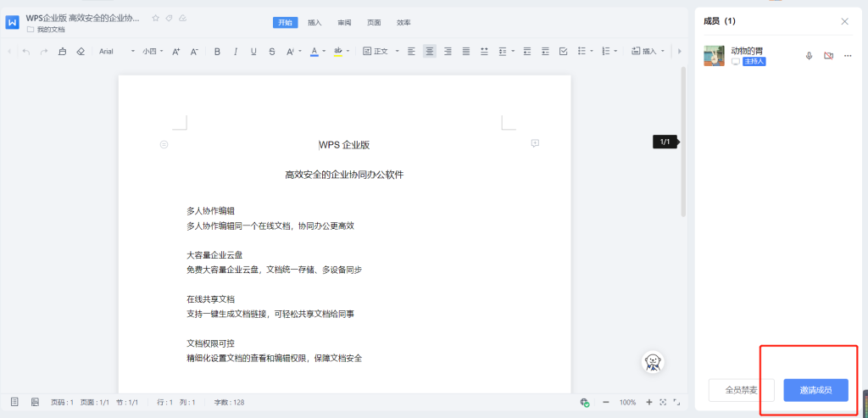Insert a checkbox task list item

(x=564, y=52)
